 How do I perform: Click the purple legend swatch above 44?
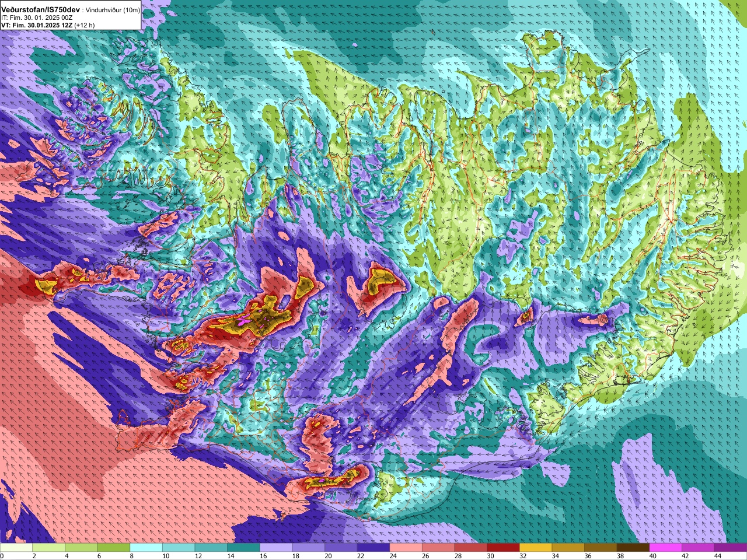(x=731, y=548)
